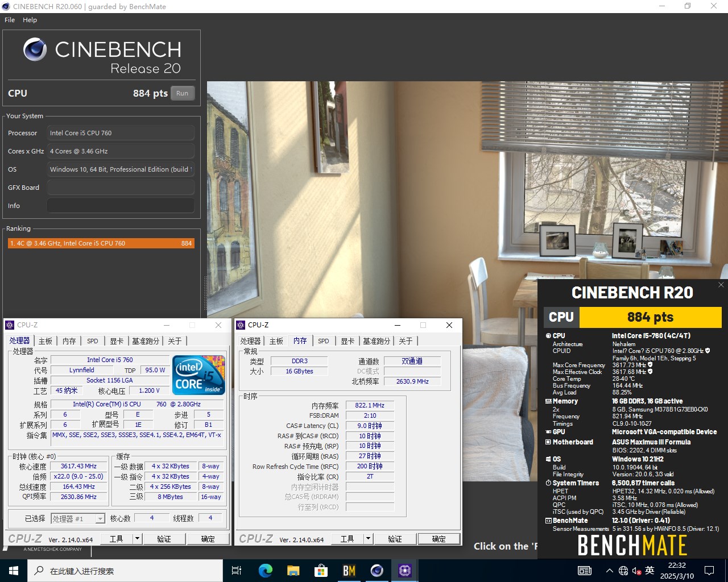The width and height of the screenshot is (728, 582).
Task: Switch to BenchMate app on the taskbar
Action: pos(349,571)
